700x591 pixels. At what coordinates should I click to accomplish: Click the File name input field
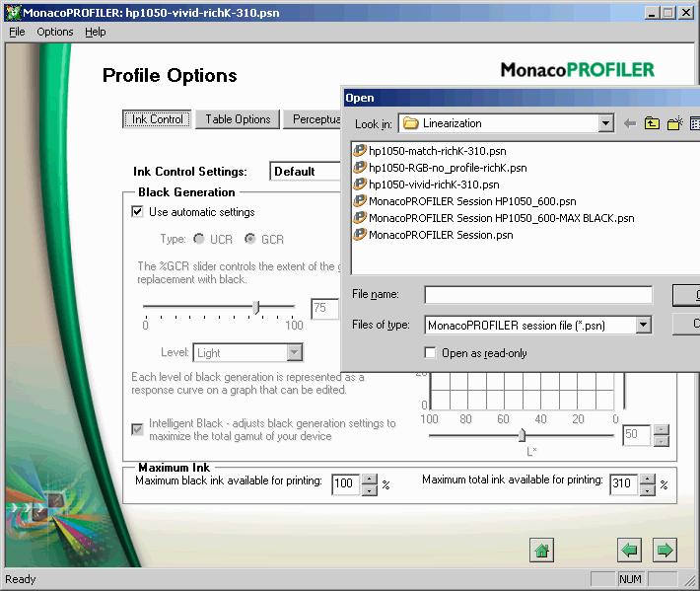tap(538, 294)
